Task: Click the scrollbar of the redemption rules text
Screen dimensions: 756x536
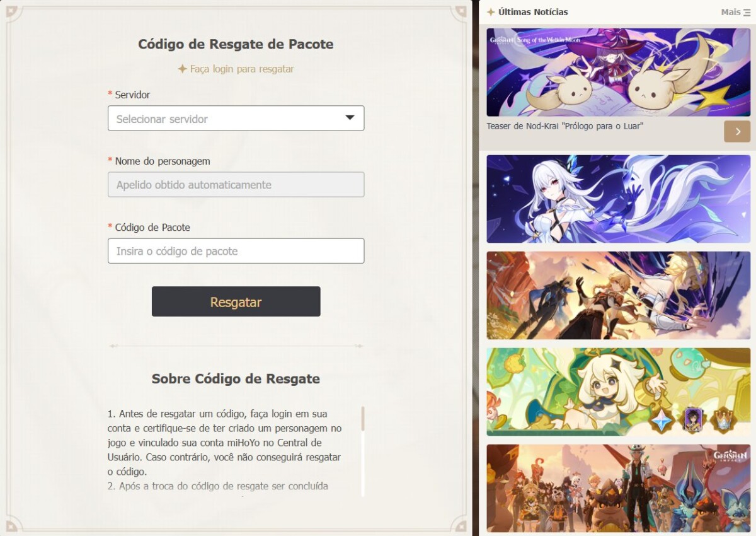Action: coord(363,451)
